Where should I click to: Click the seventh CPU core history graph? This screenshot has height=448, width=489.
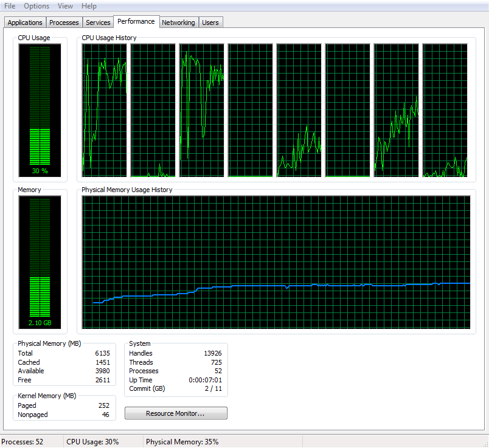coord(396,111)
